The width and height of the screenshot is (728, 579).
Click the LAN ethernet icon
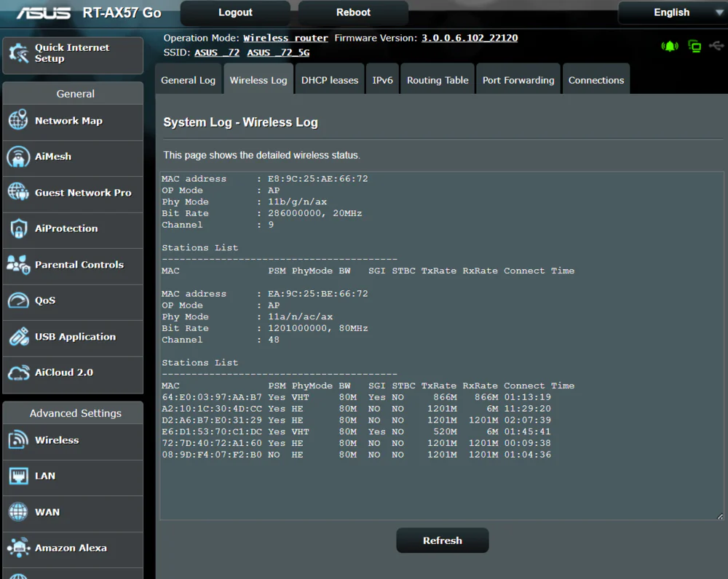19,476
